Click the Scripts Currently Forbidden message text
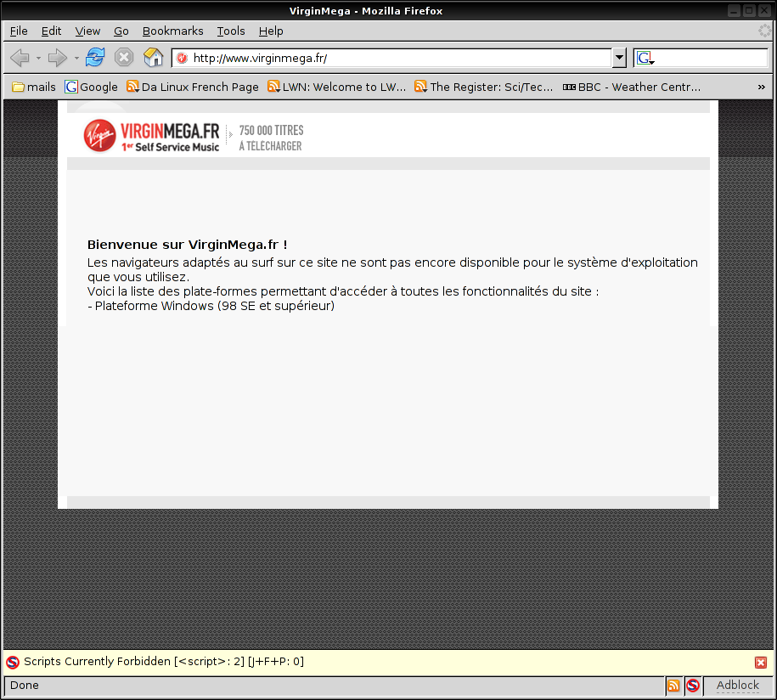 (164, 662)
